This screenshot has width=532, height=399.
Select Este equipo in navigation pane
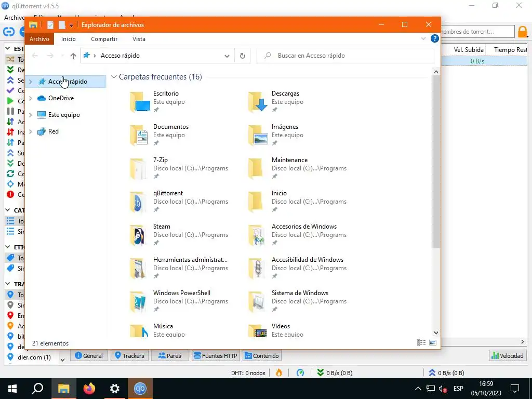(x=64, y=115)
